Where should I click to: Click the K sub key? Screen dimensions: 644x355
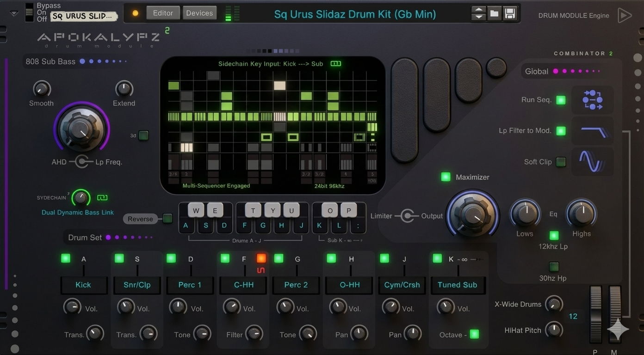(319, 226)
